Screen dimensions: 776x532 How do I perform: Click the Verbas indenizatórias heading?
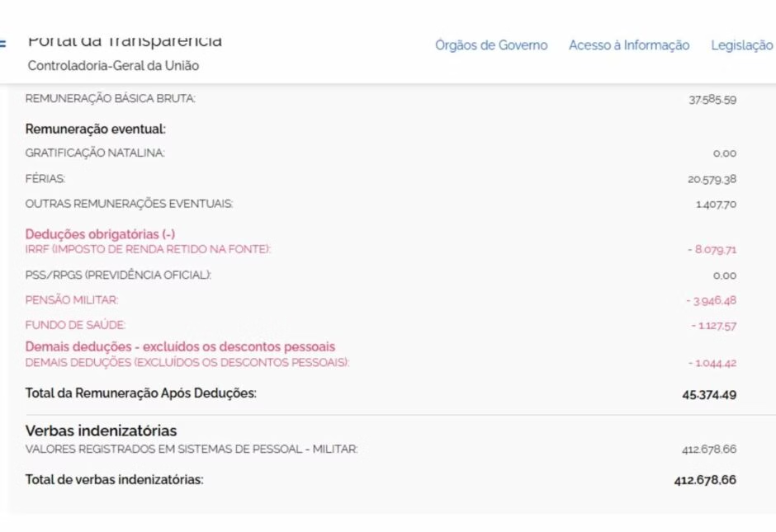pyautogui.click(x=101, y=431)
